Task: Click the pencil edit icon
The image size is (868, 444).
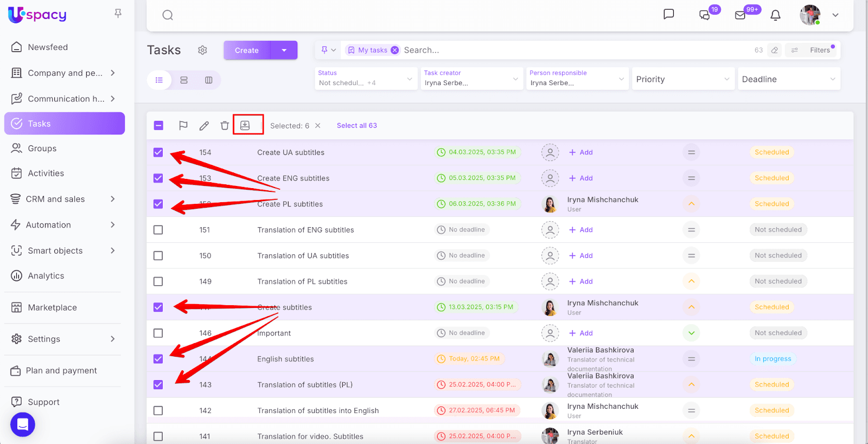Action: click(204, 126)
